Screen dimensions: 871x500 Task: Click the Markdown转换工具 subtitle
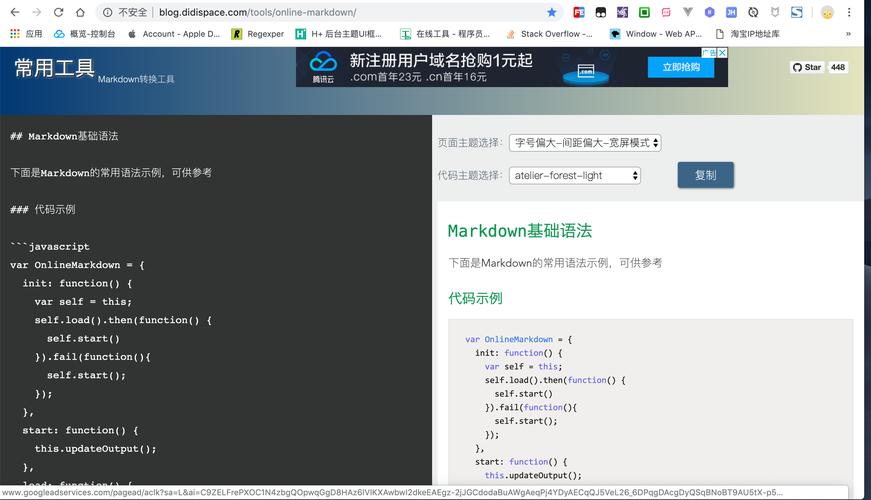tap(136, 79)
